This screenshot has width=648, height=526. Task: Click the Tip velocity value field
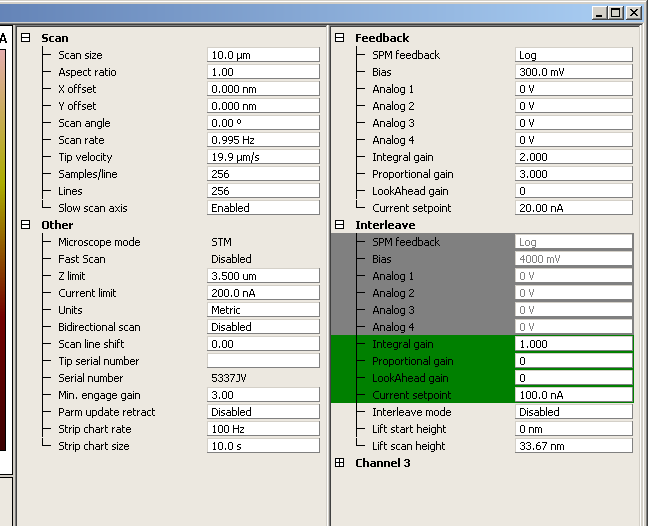click(x=263, y=157)
